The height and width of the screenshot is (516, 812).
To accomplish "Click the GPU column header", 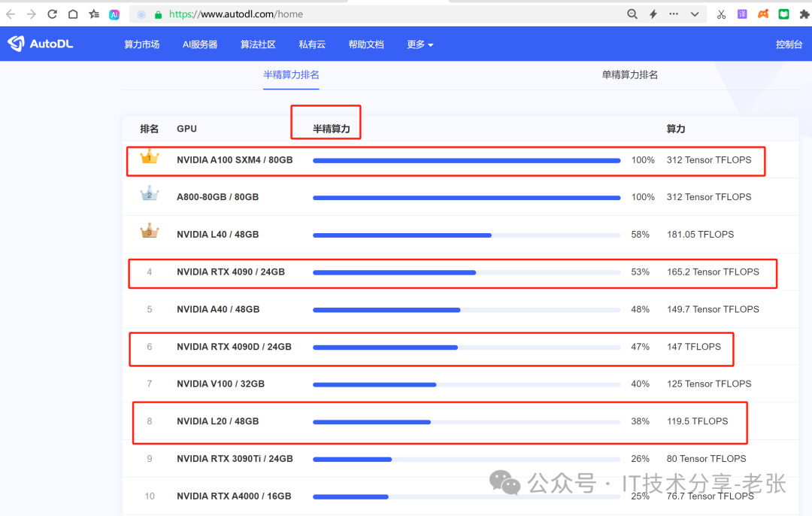I will [187, 129].
